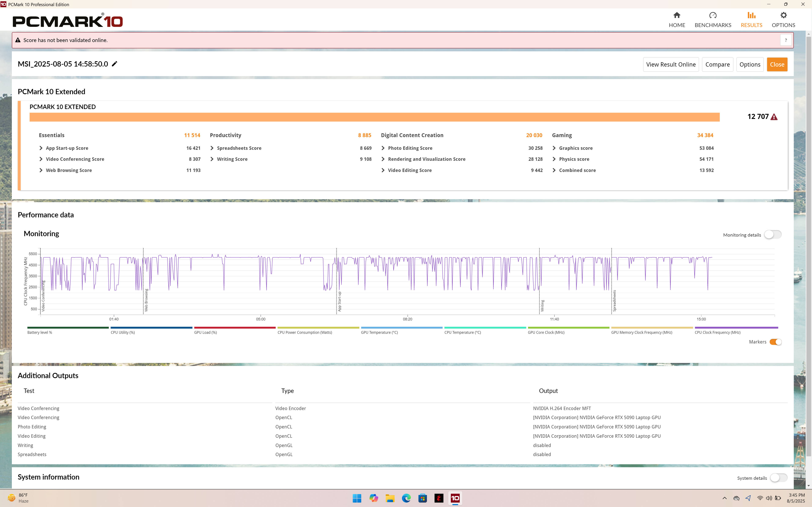Click the CPU Clock Frequency legend line
Screen dimensions: 812x507
click(736, 328)
